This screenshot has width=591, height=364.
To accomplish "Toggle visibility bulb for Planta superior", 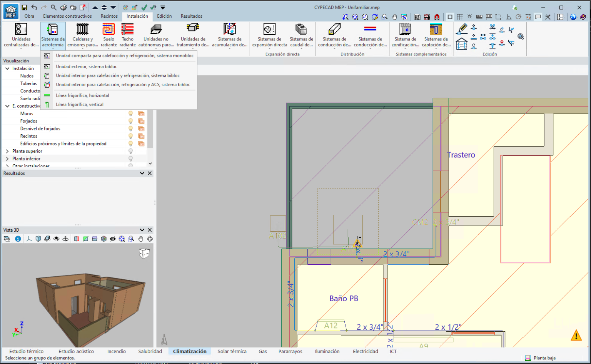I will click(130, 151).
